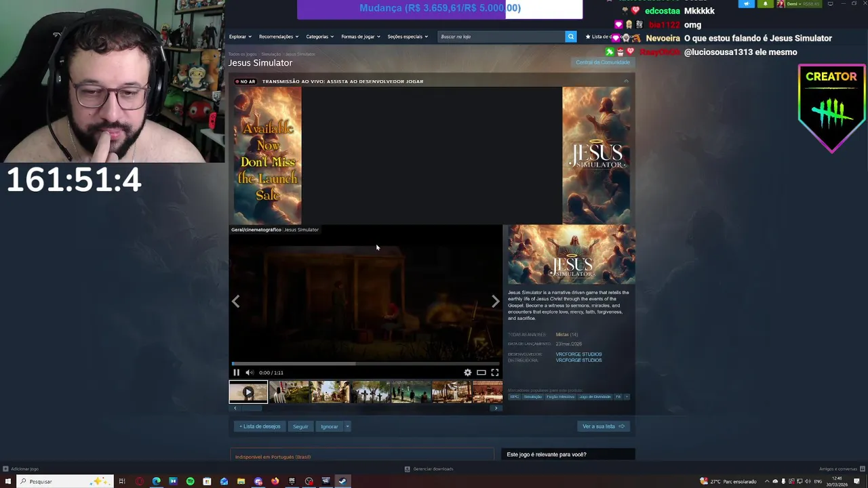Seek in the trailer progress bar

point(366,364)
